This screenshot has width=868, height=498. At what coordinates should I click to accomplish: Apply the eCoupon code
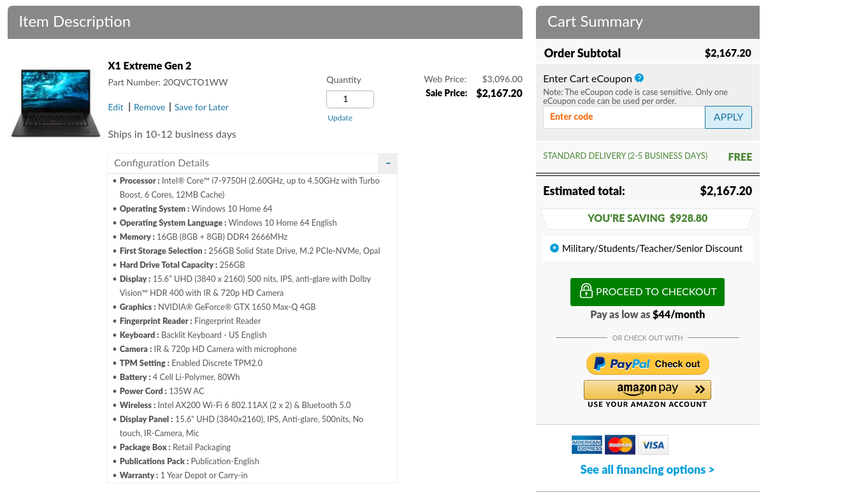728,117
